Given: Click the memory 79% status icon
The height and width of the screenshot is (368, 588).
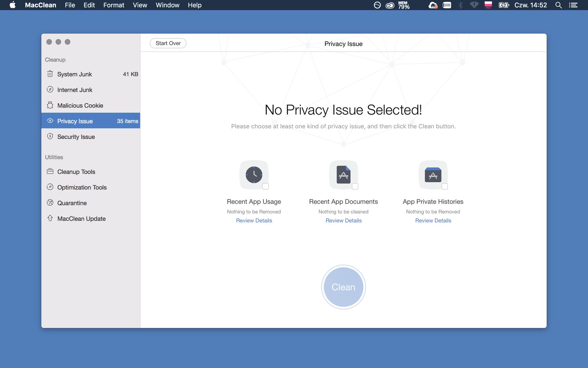Looking at the screenshot, I should coord(404,5).
